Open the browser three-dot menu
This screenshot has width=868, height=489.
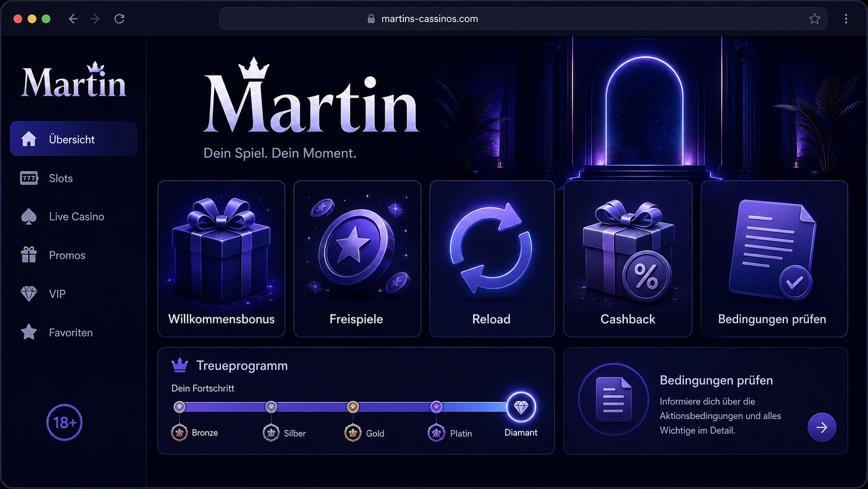click(846, 19)
